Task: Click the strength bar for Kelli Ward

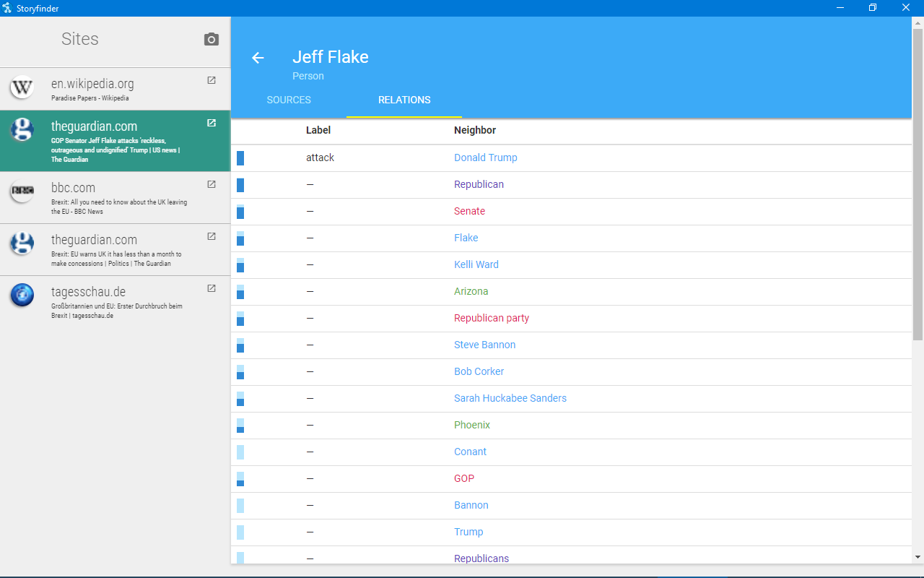Action: (240, 265)
